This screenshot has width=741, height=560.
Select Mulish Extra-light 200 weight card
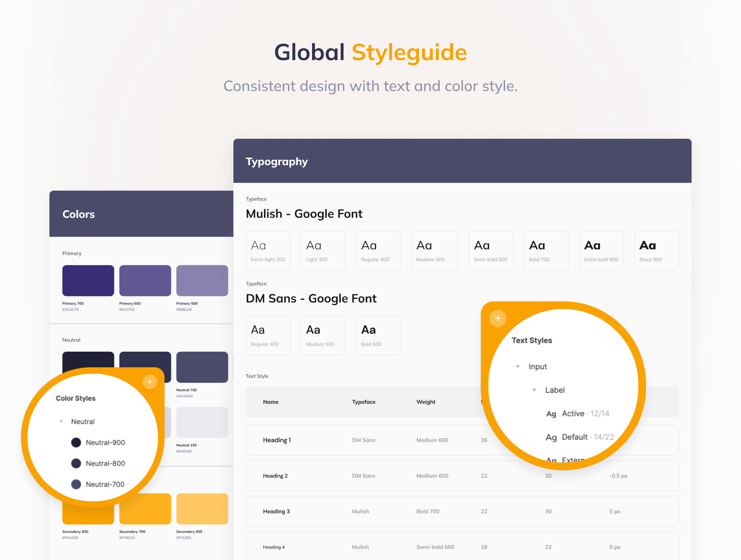(x=268, y=251)
